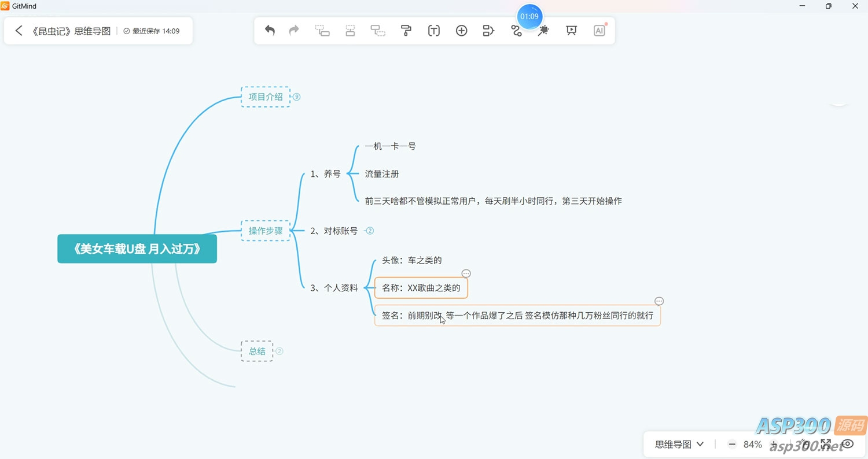Click the text [T] tool icon

(433, 31)
